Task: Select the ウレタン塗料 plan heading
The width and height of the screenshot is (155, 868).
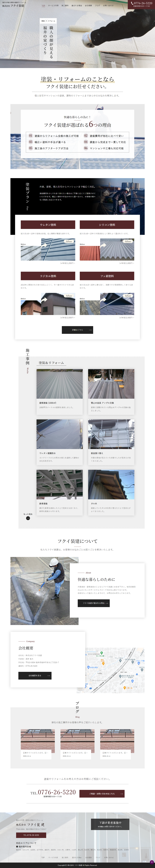Action: point(48,225)
